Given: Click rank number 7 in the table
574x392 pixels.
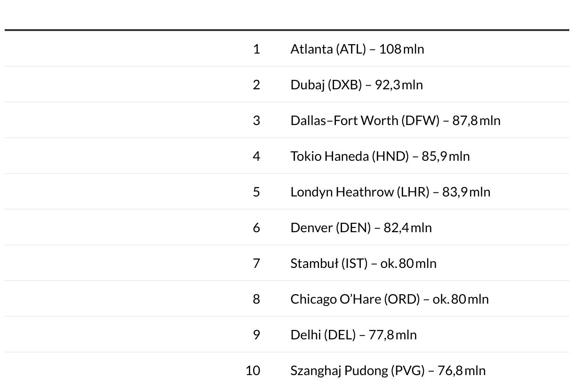Looking at the screenshot, I should click(256, 263).
